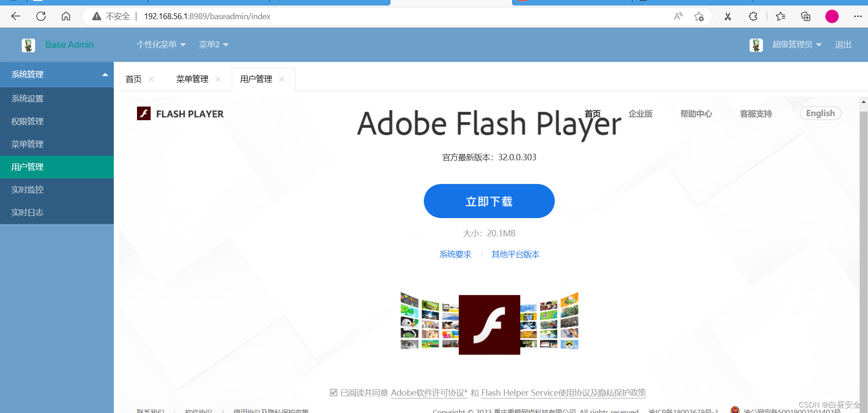Viewport: 868px width, 413px height.
Task: Click the scrollbar up arrow
Action: (x=863, y=102)
